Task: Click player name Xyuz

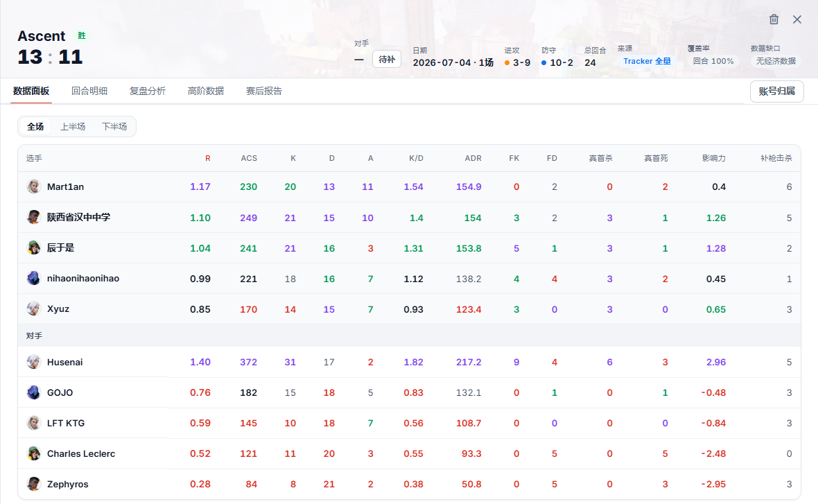Action: 58,309
